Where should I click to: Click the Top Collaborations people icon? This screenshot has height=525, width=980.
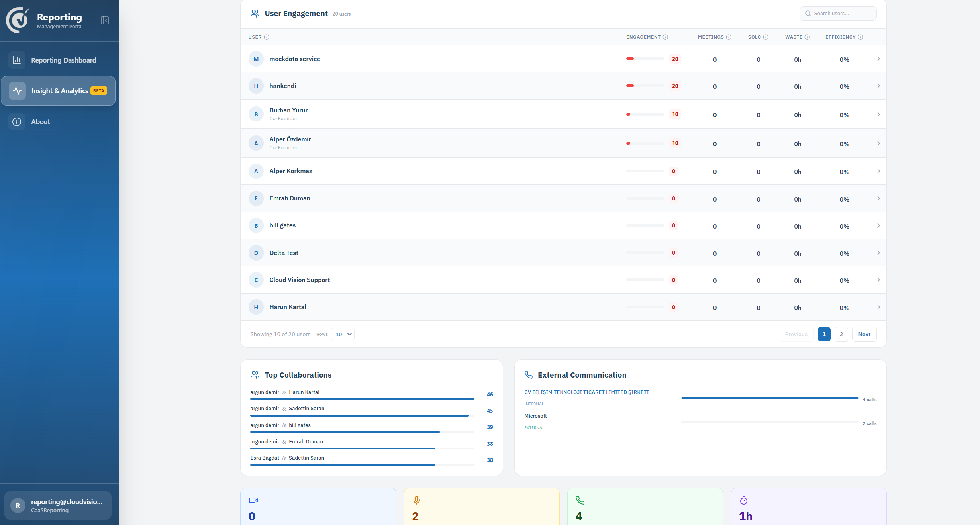point(255,375)
